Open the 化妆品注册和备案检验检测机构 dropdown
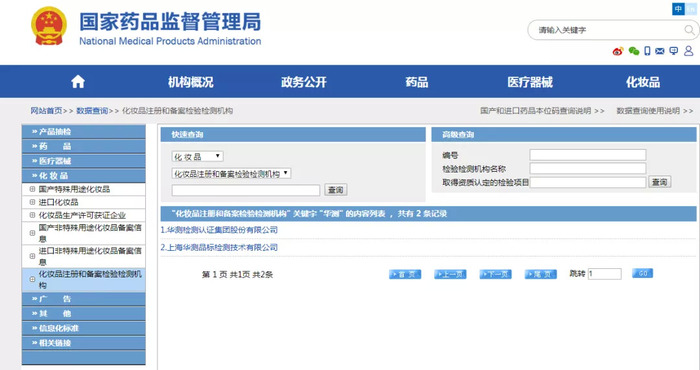This screenshot has height=370, width=700. (231, 174)
